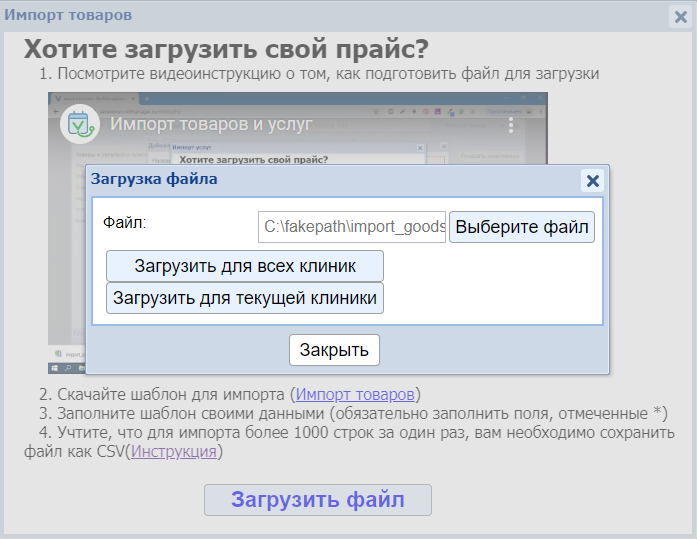Close the Импорт товаров window
Screen dimensions: 697x539
[680, 16]
